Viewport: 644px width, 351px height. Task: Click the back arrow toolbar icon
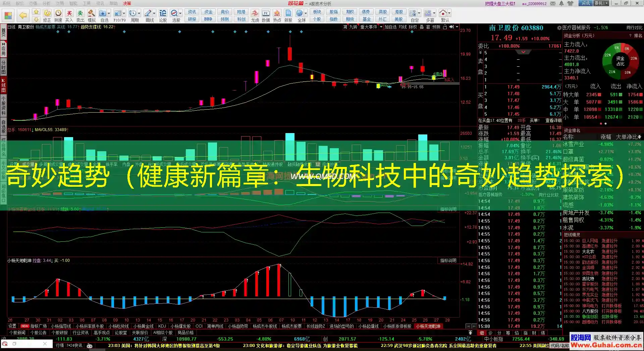[23, 15]
